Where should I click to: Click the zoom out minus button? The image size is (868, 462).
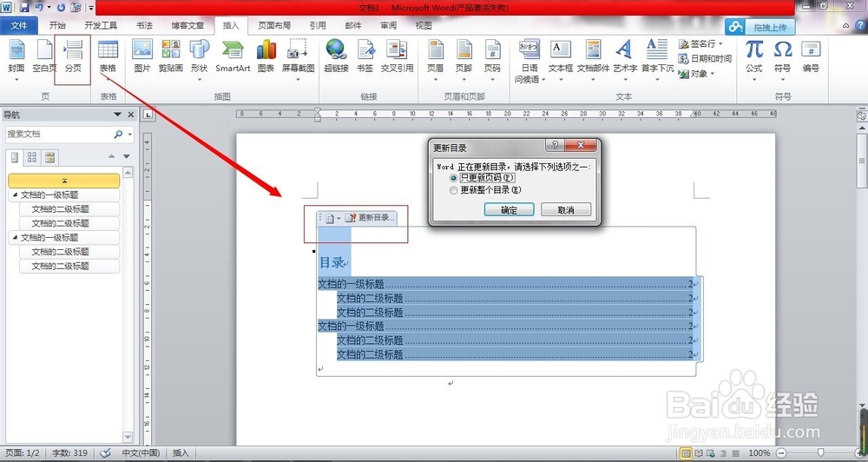coord(781,453)
